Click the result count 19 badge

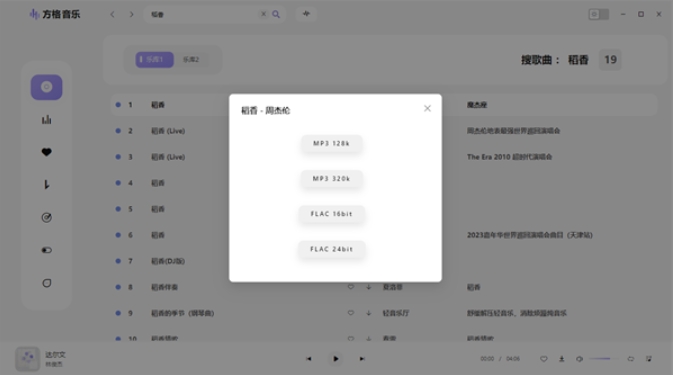click(x=610, y=60)
